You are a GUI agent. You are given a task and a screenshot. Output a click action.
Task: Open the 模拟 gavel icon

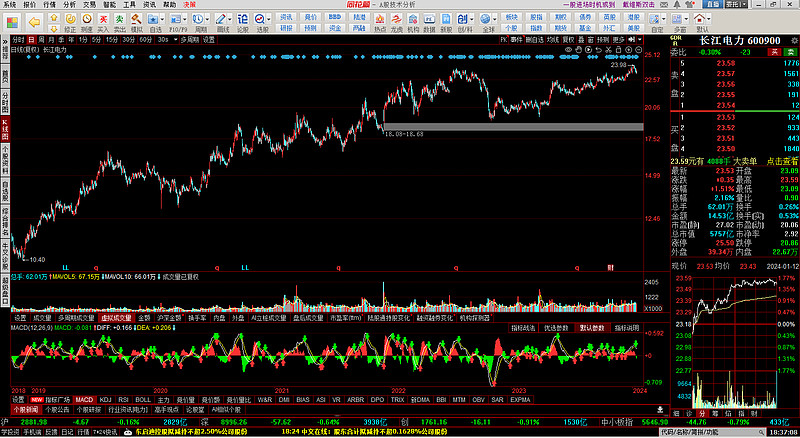[136, 22]
